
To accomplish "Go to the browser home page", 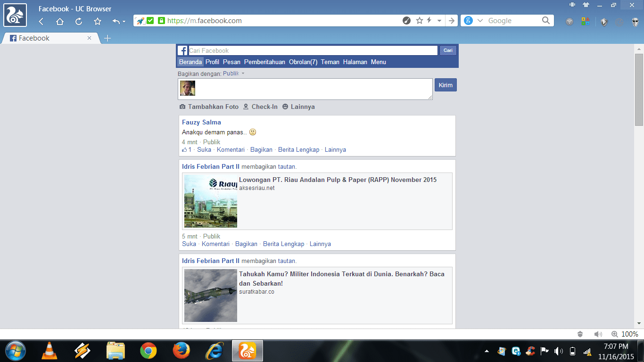I will (60, 21).
